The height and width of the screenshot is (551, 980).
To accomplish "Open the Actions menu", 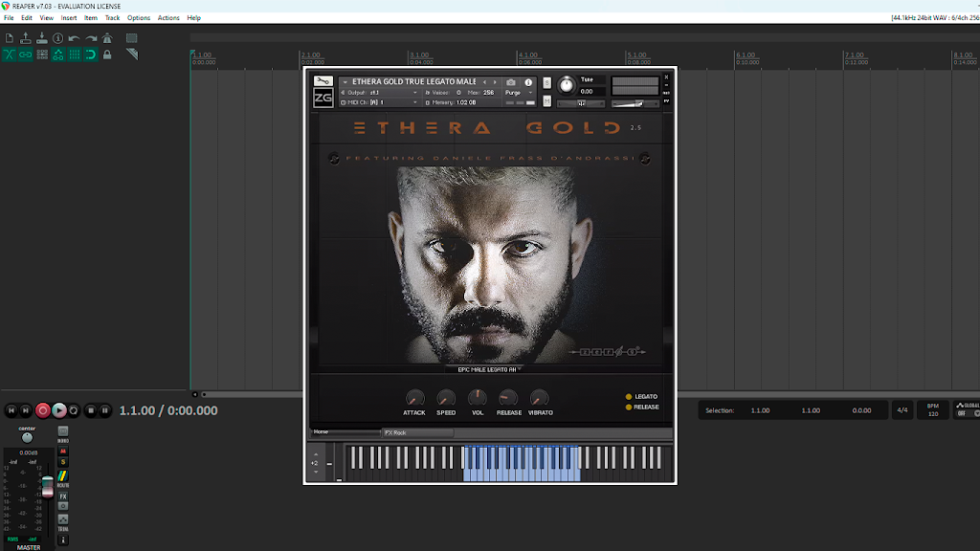I will pyautogui.click(x=168, y=18).
